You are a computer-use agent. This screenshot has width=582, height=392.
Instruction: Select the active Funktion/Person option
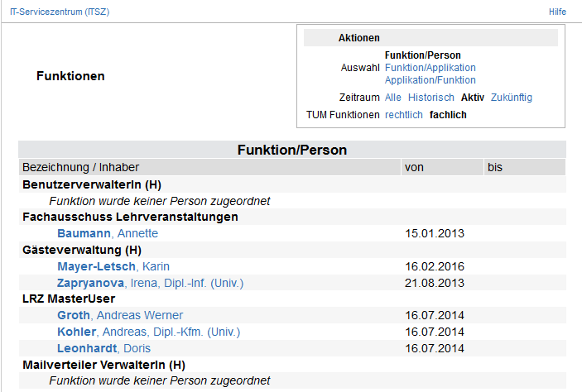click(423, 55)
